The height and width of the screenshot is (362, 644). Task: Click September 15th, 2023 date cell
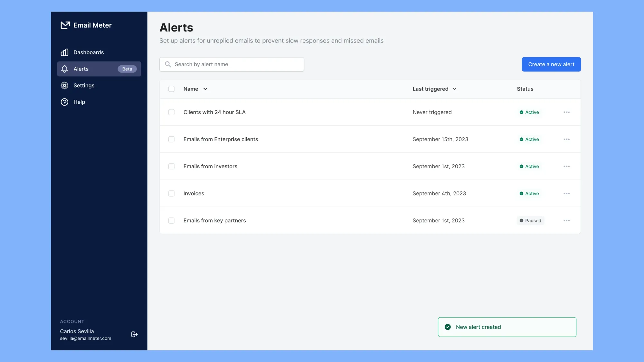[440, 139]
